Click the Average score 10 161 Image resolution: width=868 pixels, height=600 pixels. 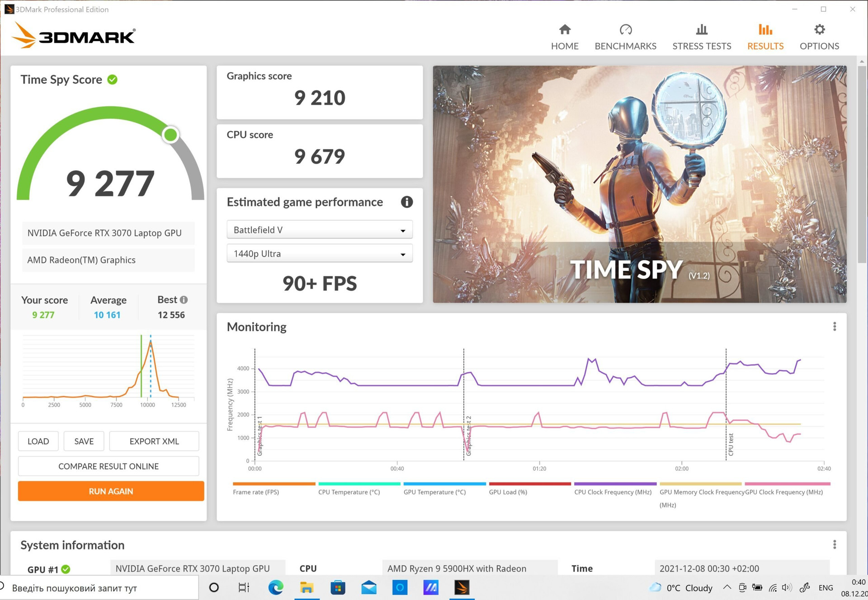[107, 315]
